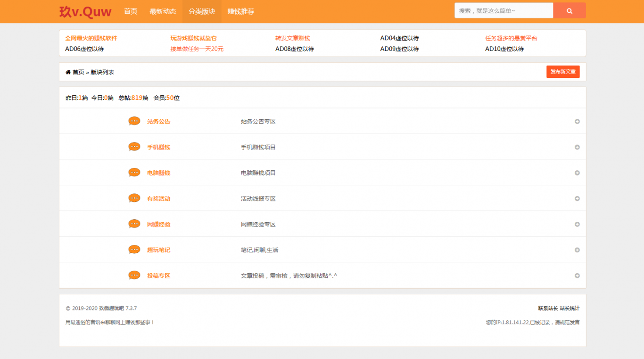Click the speech bubble icon beside 站务公告
Viewport: 644px width, 359px height.
tap(134, 121)
